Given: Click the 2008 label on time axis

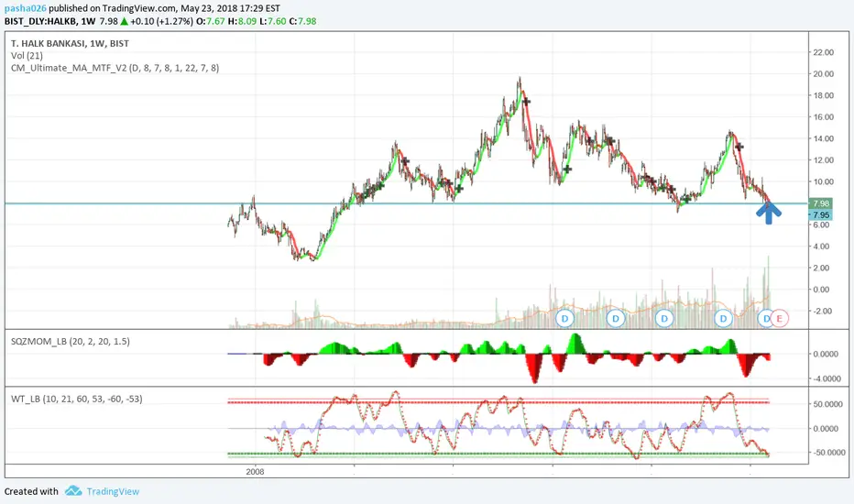Looking at the screenshot, I should click(x=255, y=471).
